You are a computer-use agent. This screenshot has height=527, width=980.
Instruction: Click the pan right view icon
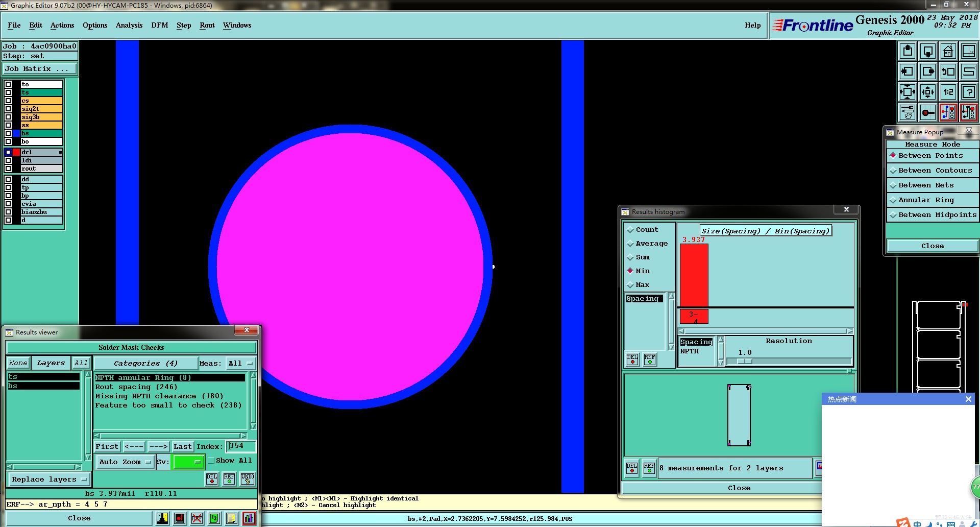point(927,71)
